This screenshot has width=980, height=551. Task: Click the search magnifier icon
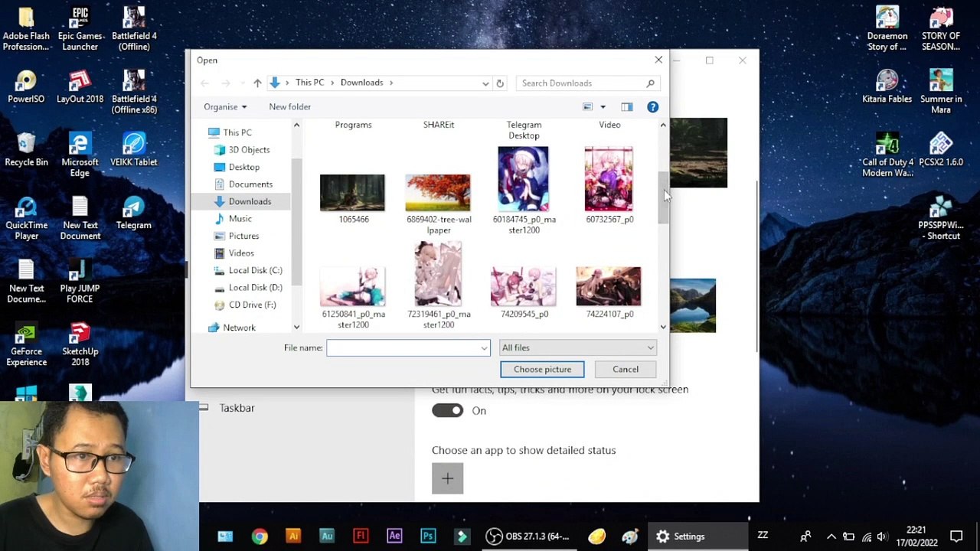(650, 83)
